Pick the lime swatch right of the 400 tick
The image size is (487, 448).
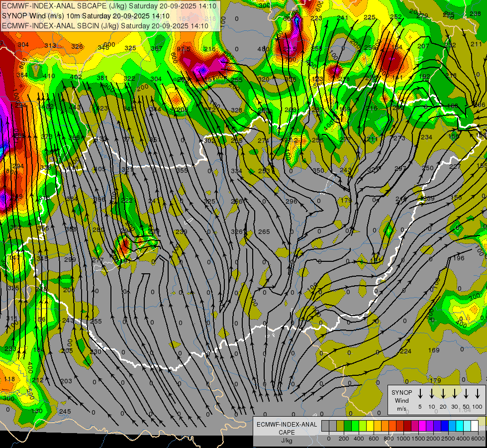click(x=363, y=426)
